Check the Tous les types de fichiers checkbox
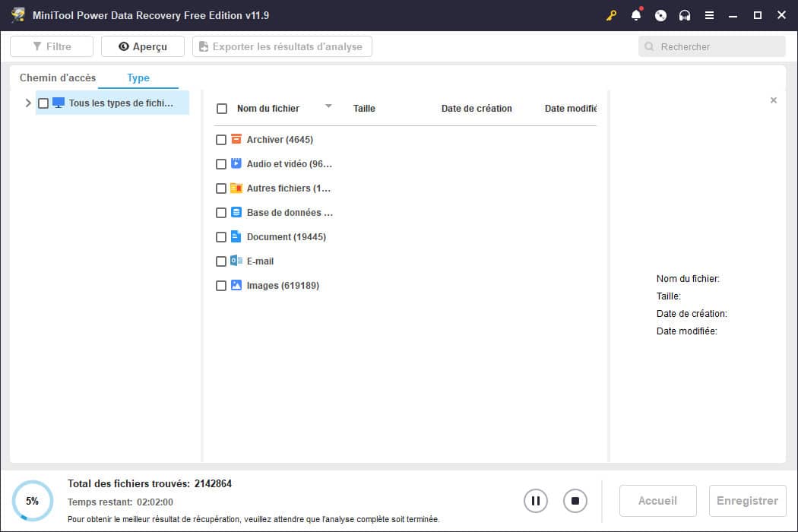The width and height of the screenshot is (798, 532). 43,103
